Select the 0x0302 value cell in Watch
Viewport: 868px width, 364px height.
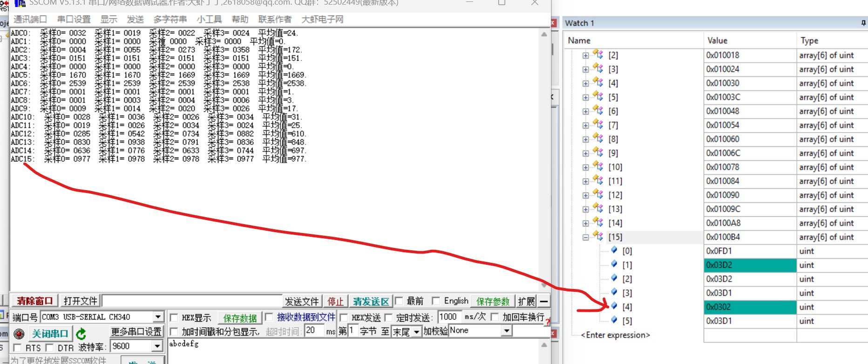750,307
